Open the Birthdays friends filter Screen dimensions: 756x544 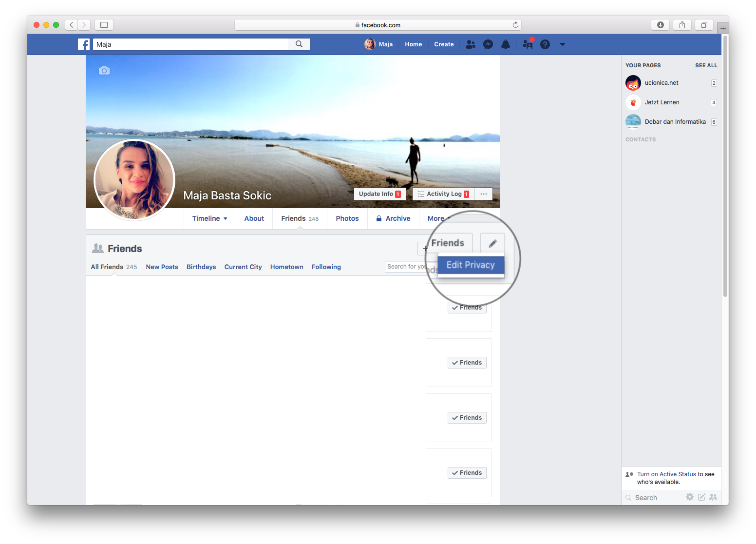tap(201, 267)
